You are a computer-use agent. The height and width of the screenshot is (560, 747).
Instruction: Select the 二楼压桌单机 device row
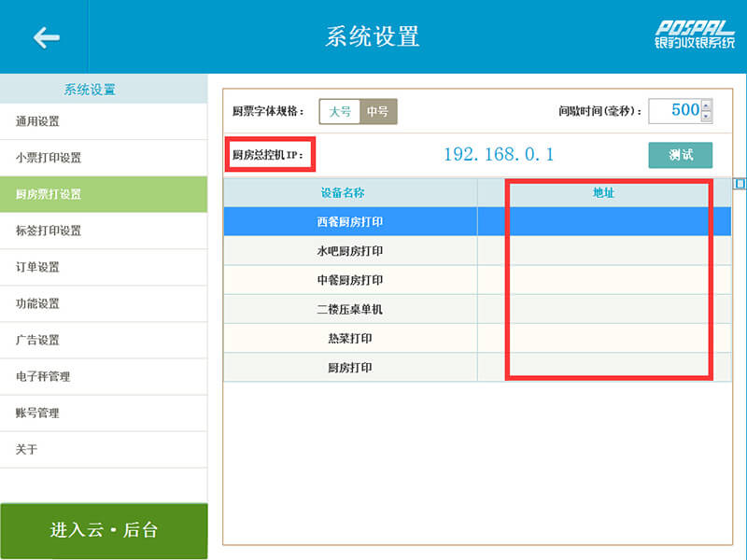(350, 309)
